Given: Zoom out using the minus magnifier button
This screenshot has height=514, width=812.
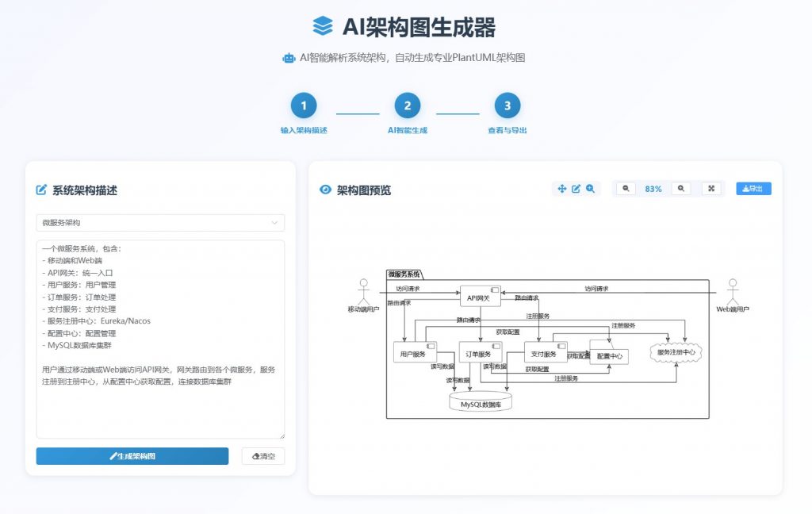Looking at the screenshot, I should point(626,189).
